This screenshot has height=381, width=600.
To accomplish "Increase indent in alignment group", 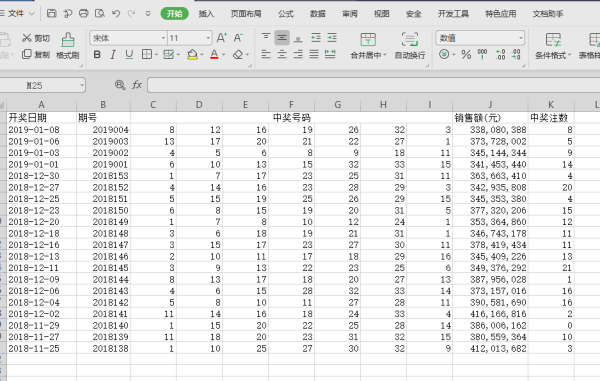I will coord(332,37).
